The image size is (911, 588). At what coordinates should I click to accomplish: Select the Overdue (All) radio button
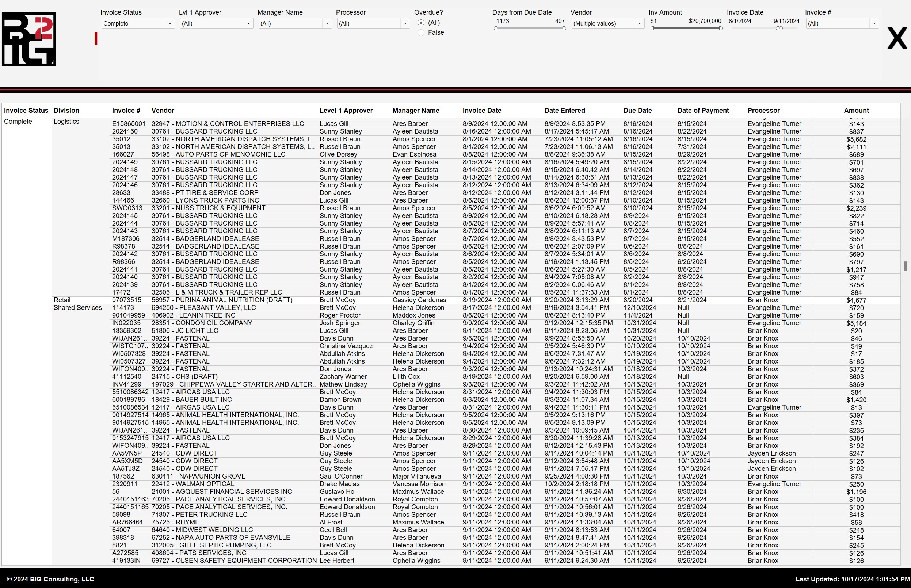[421, 23]
